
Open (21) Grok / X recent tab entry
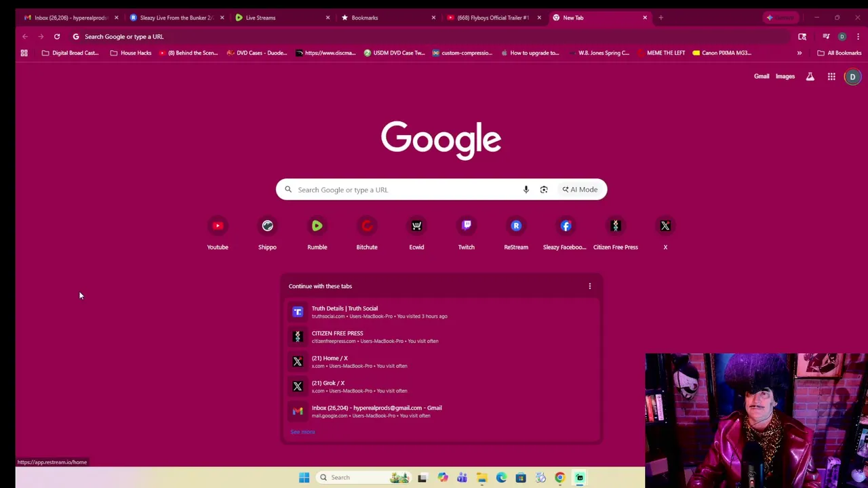click(441, 386)
